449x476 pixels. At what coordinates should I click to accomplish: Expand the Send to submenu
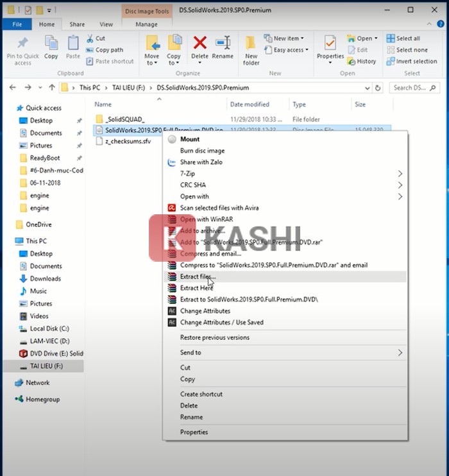[x=285, y=353]
